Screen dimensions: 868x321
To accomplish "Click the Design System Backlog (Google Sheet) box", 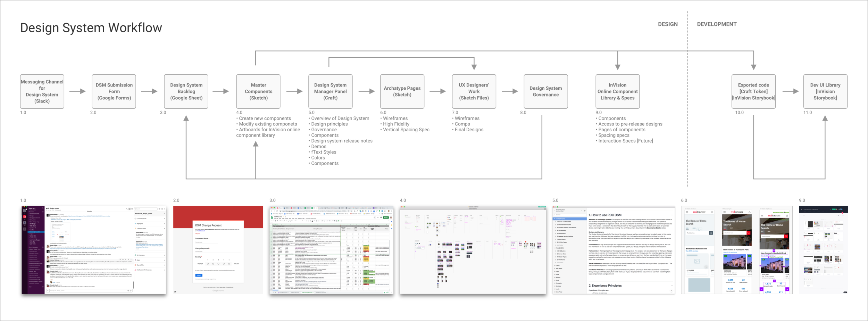I will (x=186, y=91).
